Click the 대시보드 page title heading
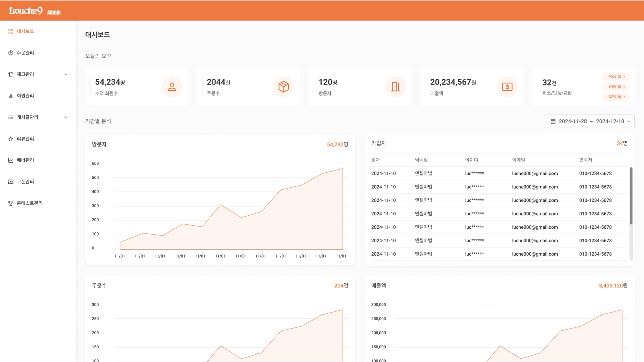This screenshot has width=644, height=362. [97, 35]
